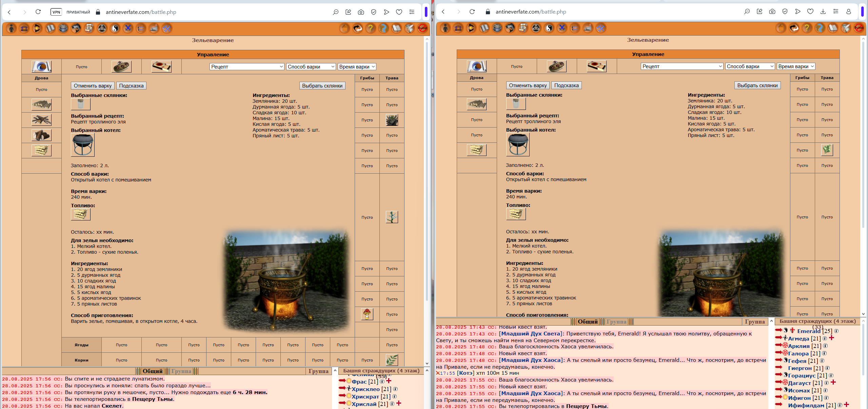Viewport: 868px width, 409px height.
Task: Click the yin-yang icon in left window toolbar
Action: [115, 28]
